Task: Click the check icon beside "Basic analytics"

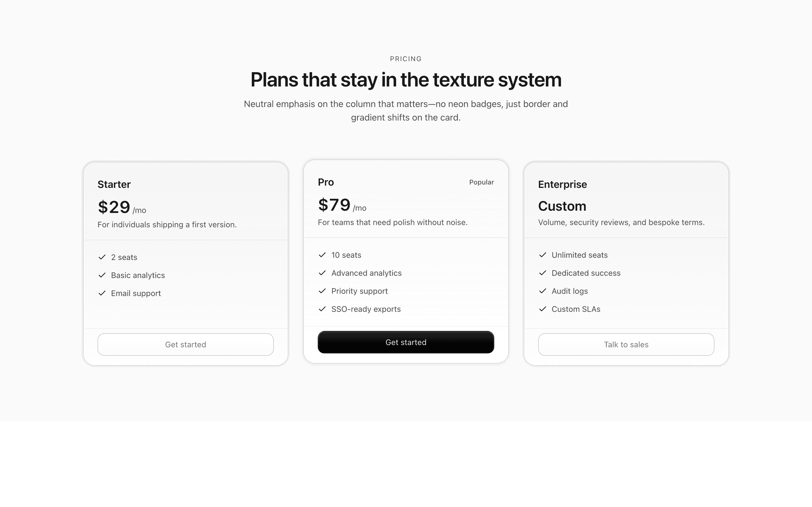Action: click(102, 275)
